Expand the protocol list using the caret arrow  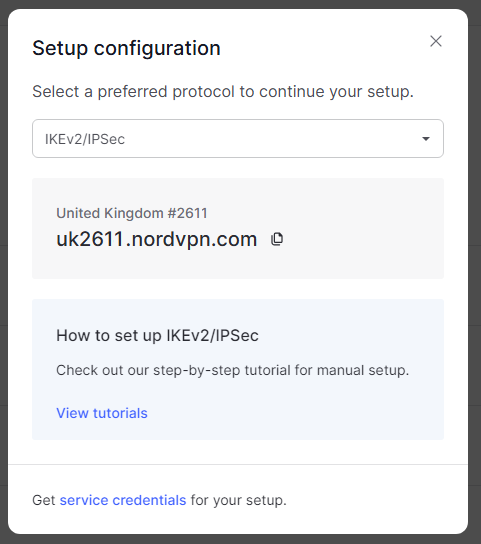426,139
